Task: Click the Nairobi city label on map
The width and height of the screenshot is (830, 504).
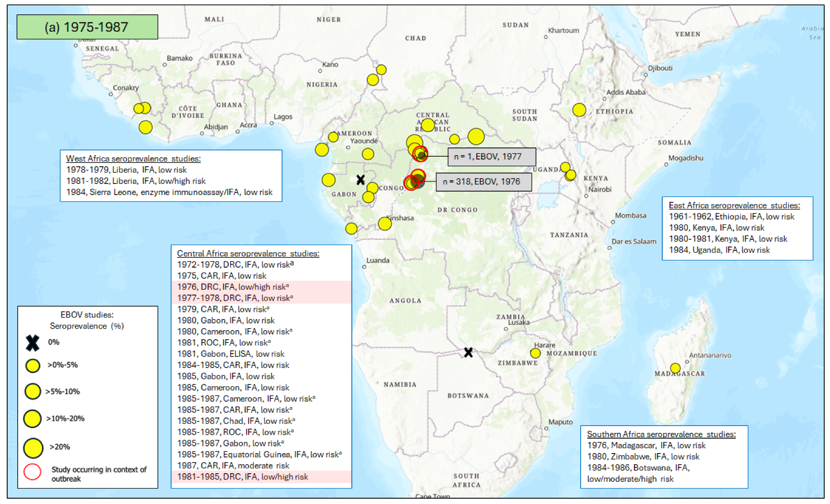Action: tap(600, 189)
